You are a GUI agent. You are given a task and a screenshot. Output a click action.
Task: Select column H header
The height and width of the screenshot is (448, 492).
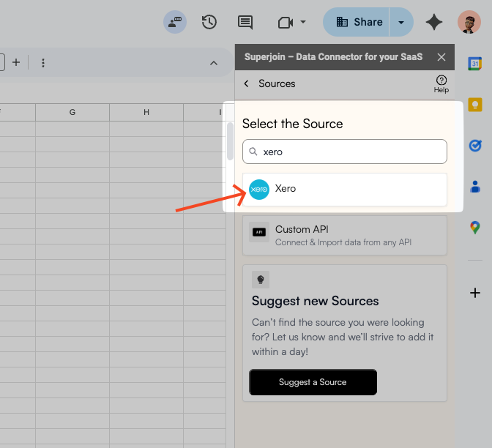[146, 112]
